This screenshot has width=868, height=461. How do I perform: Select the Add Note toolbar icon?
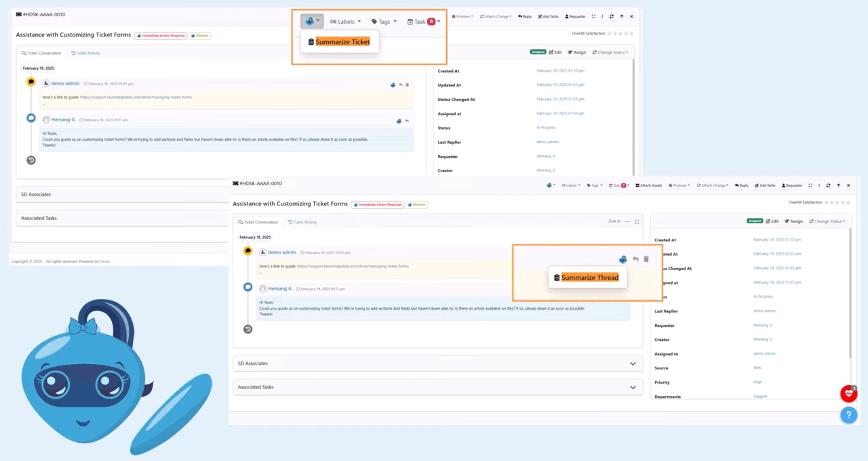pos(765,185)
